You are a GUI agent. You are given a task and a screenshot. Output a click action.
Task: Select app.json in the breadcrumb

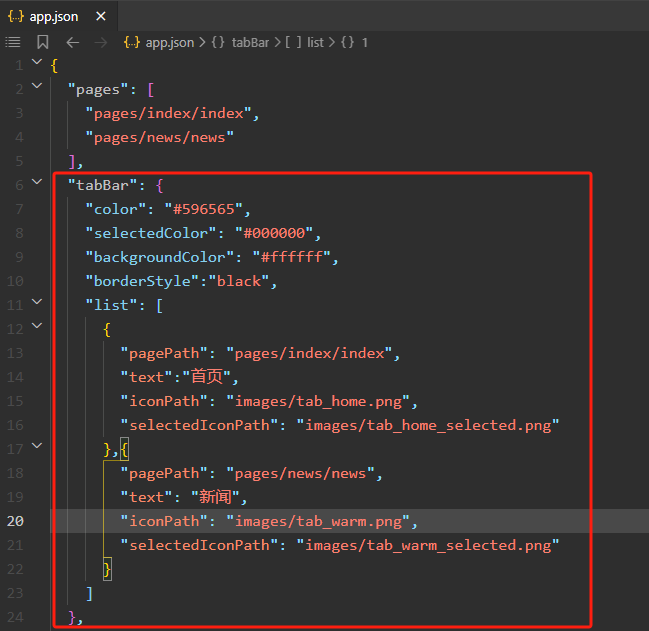tap(170, 43)
